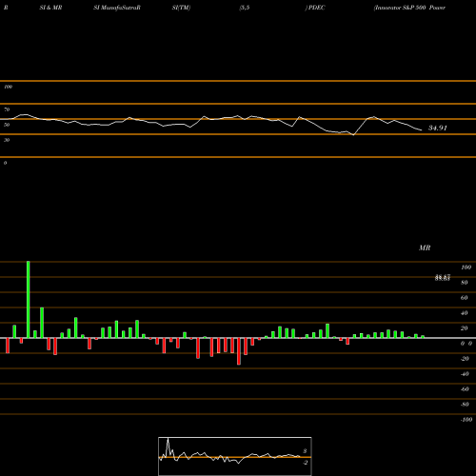This screenshot has width=476, height=476.
Task: Click the -60 label on MR axis
Action: click(465, 389)
